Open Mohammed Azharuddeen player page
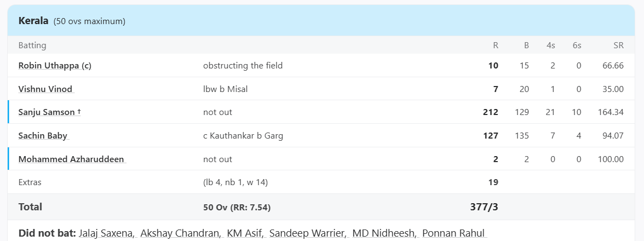This screenshot has width=644, height=241. [71, 159]
